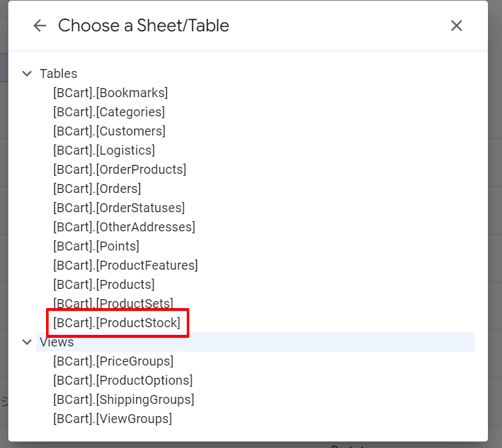Select the highlighted [BCart].[ProductStock] table
The height and width of the screenshot is (448, 502).
point(116,323)
